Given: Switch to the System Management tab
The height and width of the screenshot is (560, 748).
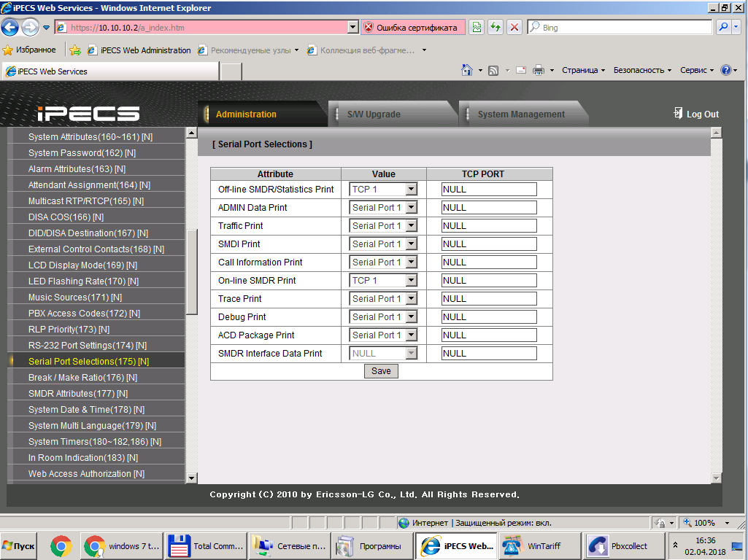Looking at the screenshot, I should click(521, 114).
